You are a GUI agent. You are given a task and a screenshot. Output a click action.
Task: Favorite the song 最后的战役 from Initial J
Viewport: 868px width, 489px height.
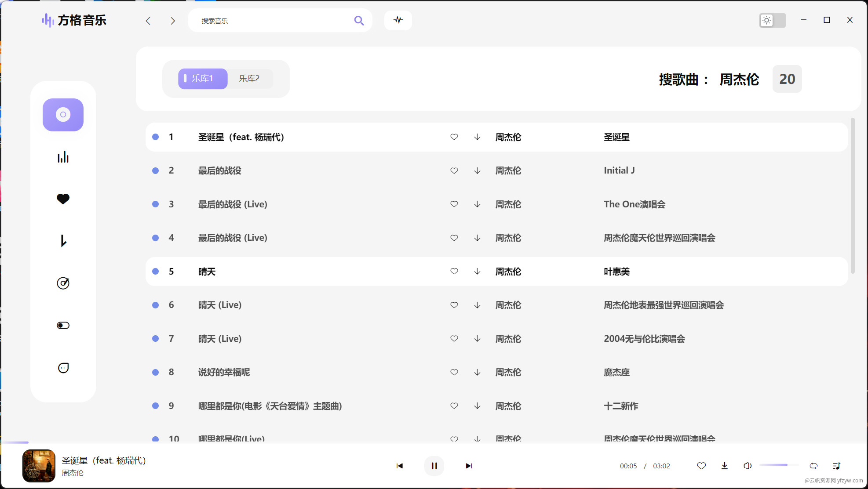[x=454, y=170]
